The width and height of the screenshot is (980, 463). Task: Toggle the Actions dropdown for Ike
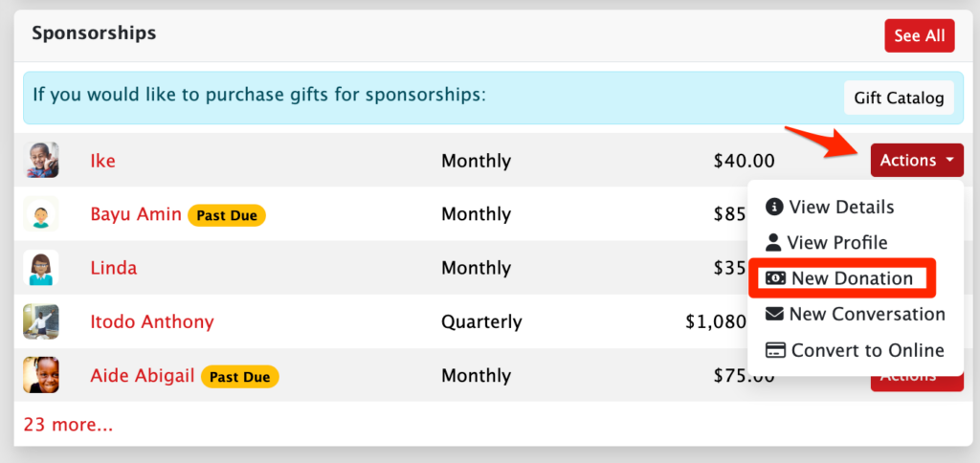point(917,161)
